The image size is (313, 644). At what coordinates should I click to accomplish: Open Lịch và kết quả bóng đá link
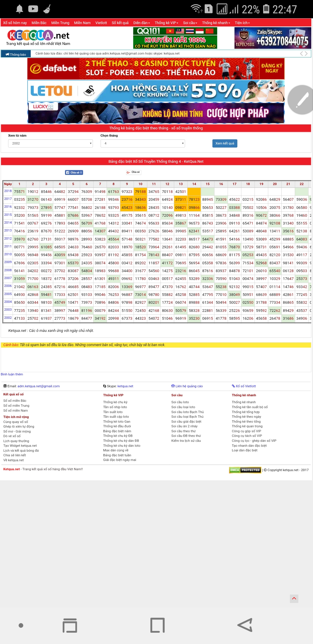pos(21,451)
